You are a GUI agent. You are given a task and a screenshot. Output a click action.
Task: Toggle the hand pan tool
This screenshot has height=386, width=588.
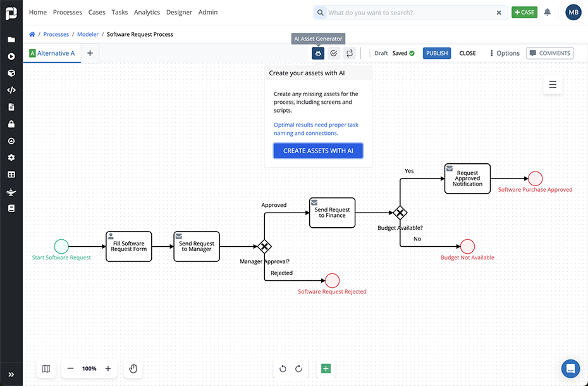tap(133, 368)
